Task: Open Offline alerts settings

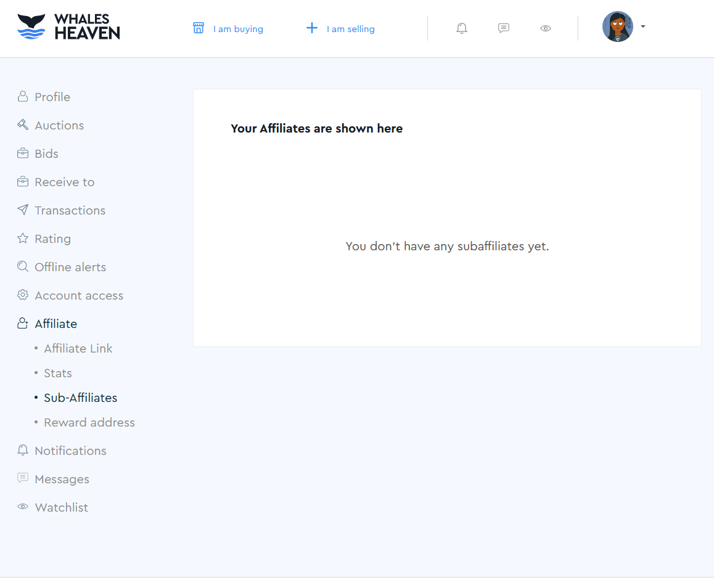Action: coord(70,267)
